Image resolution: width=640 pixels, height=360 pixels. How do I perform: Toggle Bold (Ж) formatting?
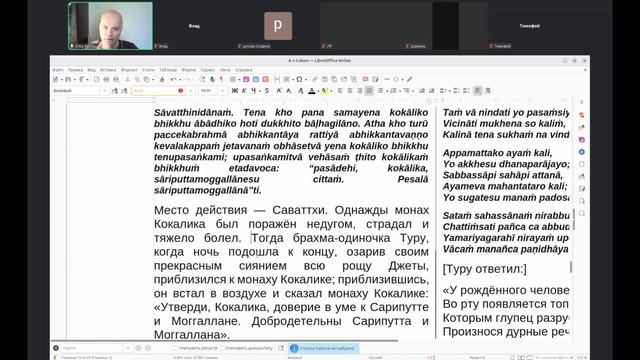pyautogui.click(x=235, y=91)
